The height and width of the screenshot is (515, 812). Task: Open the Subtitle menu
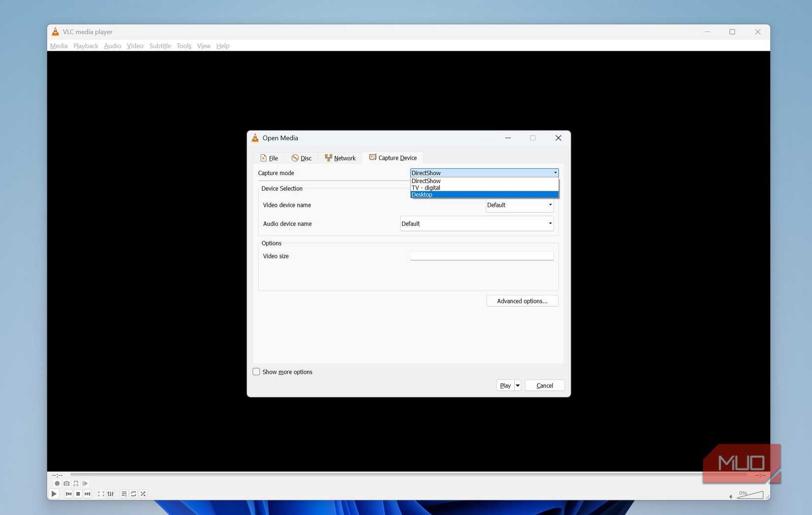pos(160,46)
